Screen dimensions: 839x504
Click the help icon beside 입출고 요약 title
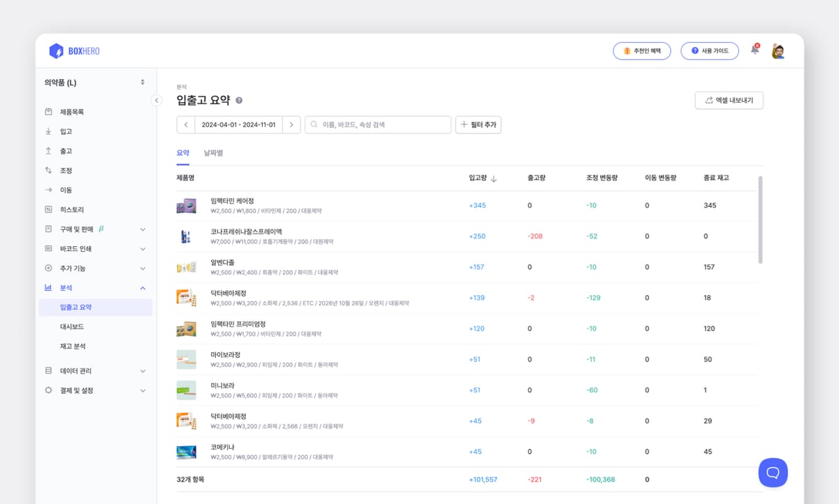coord(239,101)
